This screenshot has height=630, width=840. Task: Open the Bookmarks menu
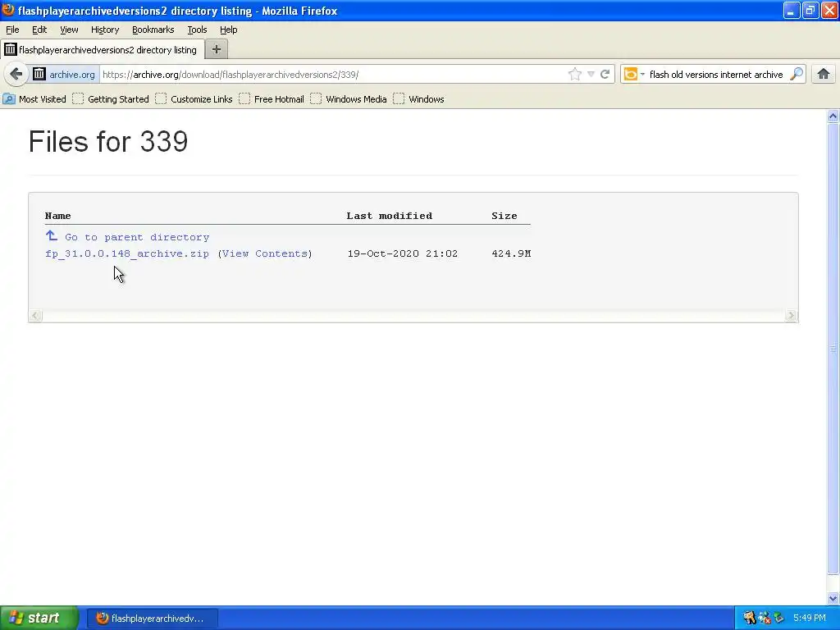click(153, 30)
